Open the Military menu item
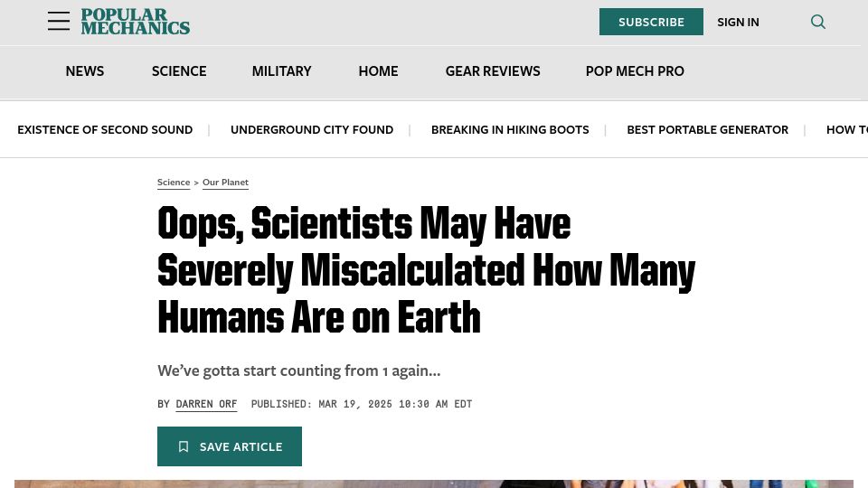The width and height of the screenshot is (868, 488). (x=281, y=71)
